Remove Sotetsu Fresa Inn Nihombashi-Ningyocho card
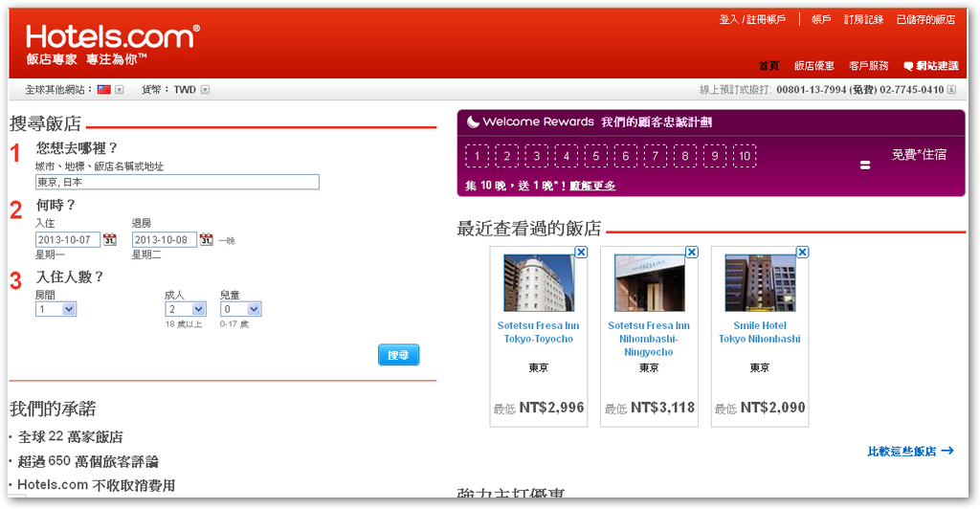 692,253
